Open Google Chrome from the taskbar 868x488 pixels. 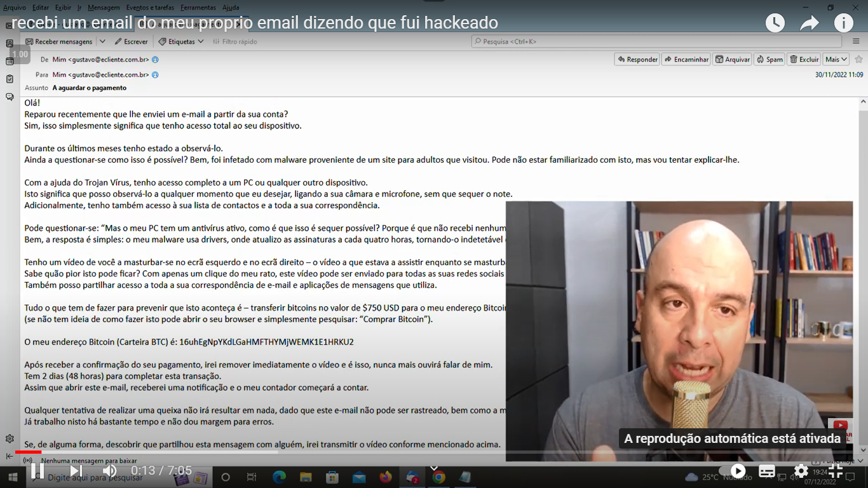(x=438, y=477)
